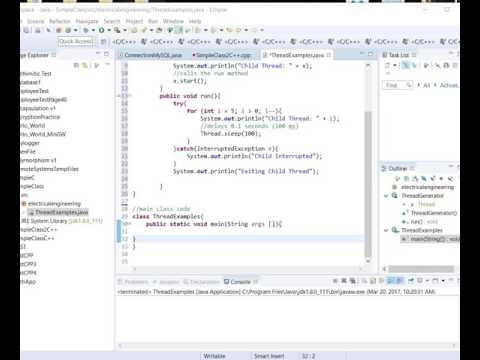
Task: Open the Navigate menu
Action: 87,21
